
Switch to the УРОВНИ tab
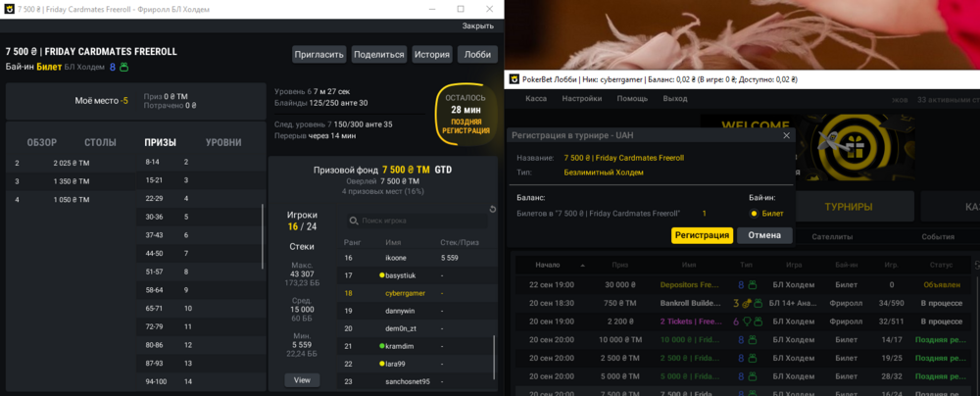tap(223, 142)
